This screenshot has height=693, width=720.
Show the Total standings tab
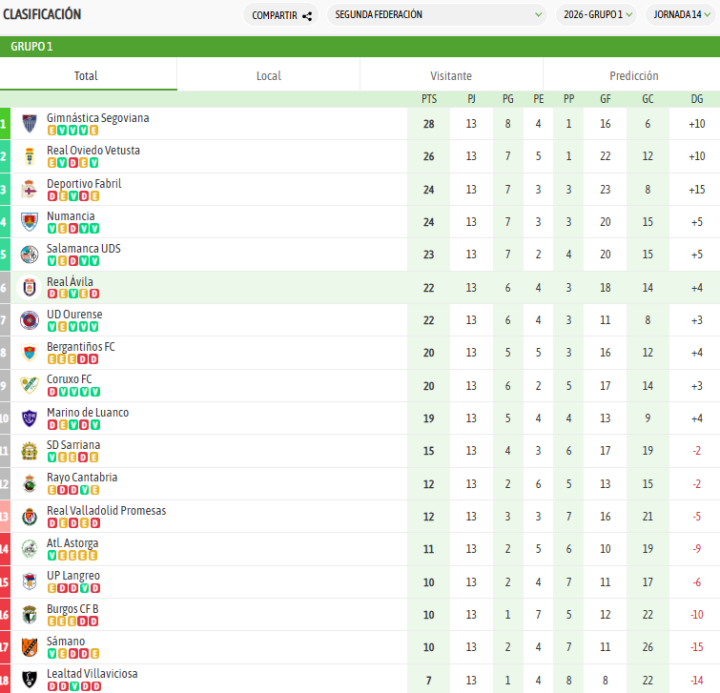[86, 76]
